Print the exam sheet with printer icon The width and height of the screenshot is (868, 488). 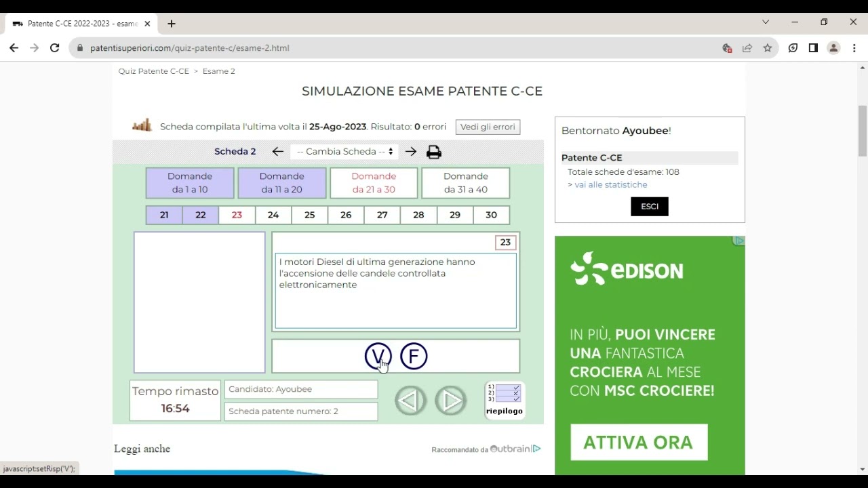click(434, 152)
